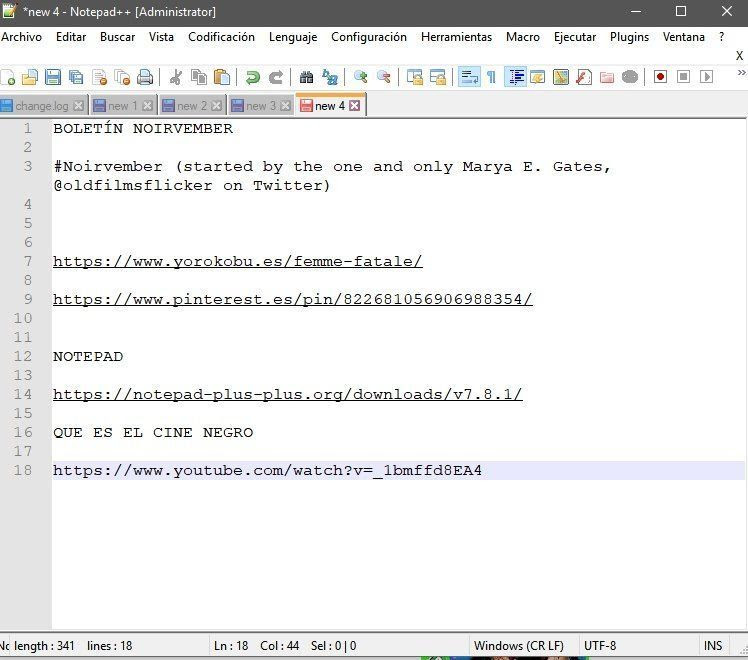Paste using the clipboard icon
748x660 pixels.
(222, 77)
